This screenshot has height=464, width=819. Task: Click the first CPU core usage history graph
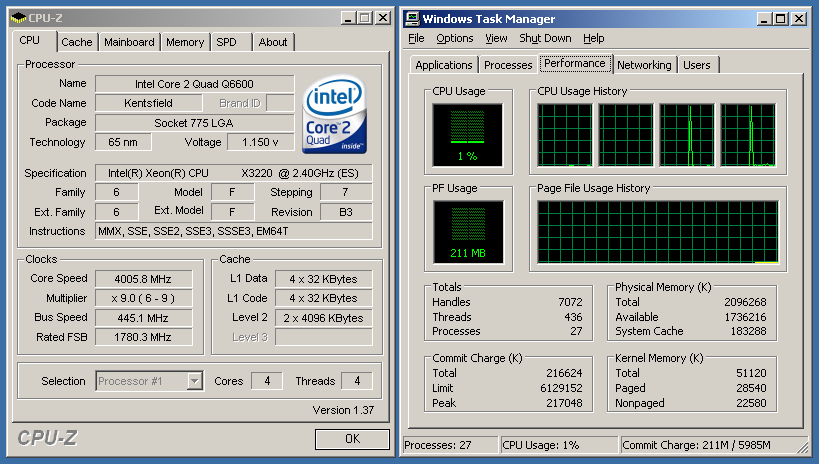pyautogui.click(x=565, y=135)
